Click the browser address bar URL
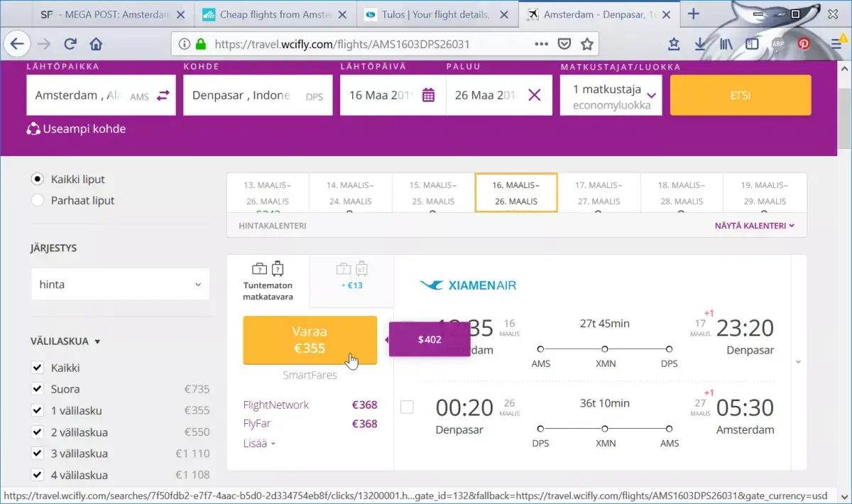 click(342, 44)
